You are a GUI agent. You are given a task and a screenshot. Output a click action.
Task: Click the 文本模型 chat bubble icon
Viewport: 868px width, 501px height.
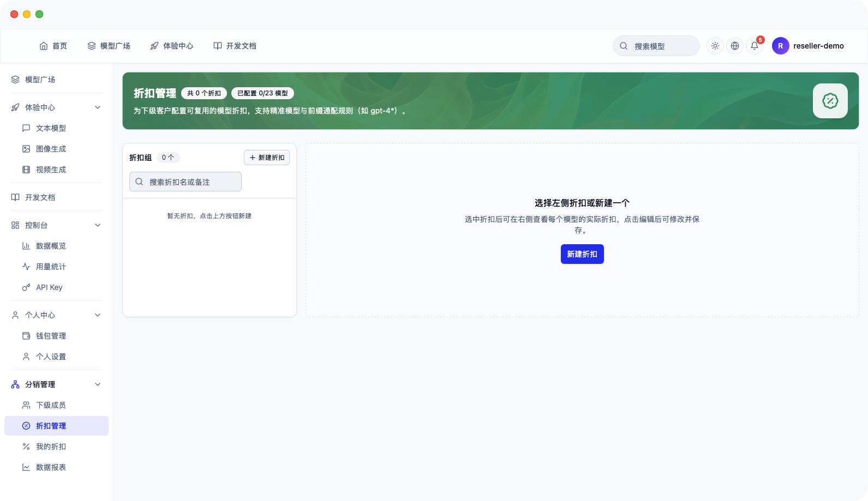pos(26,128)
